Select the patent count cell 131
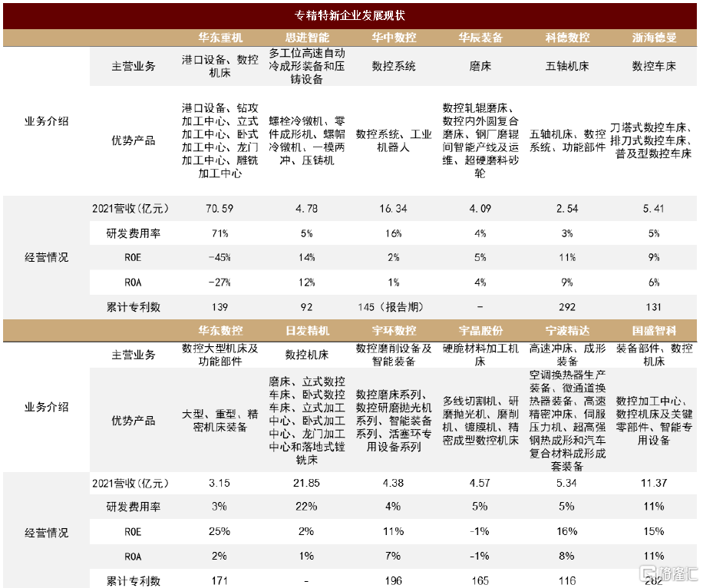 point(654,307)
